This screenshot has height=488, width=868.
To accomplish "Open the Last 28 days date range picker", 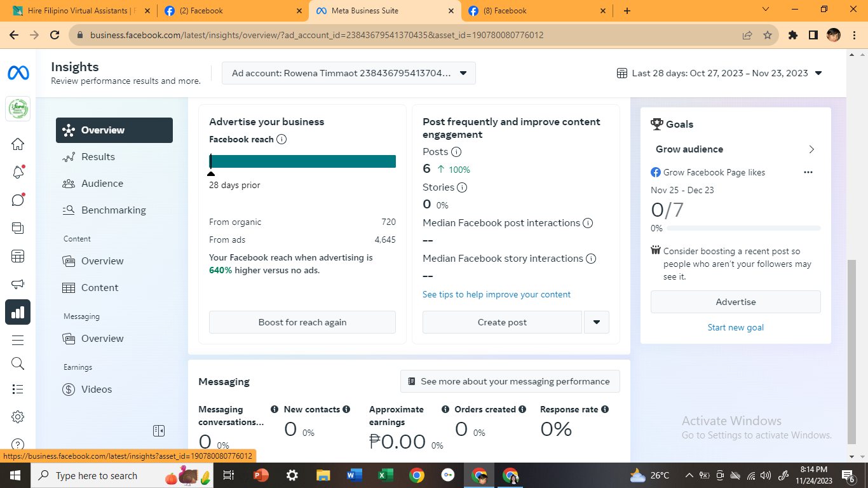I will (x=719, y=73).
